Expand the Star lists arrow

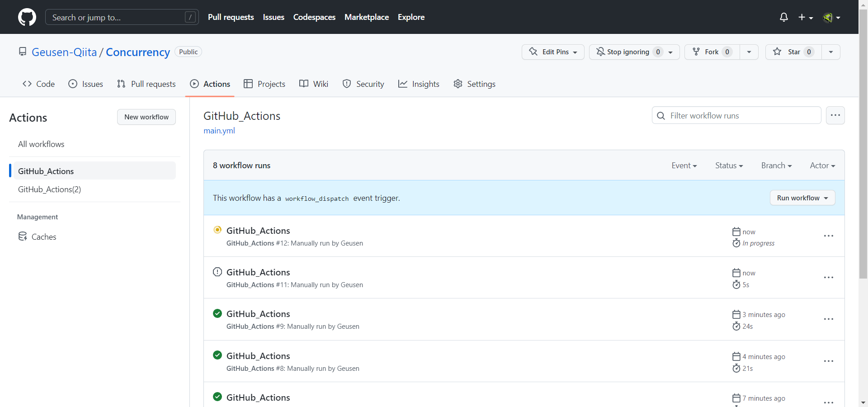click(831, 52)
